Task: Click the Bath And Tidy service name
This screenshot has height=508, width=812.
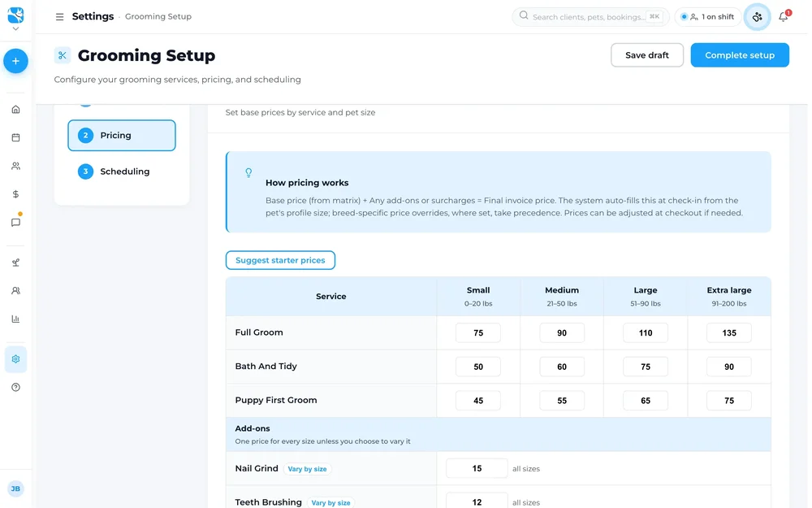Action: pyautogui.click(x=266, y=367)
